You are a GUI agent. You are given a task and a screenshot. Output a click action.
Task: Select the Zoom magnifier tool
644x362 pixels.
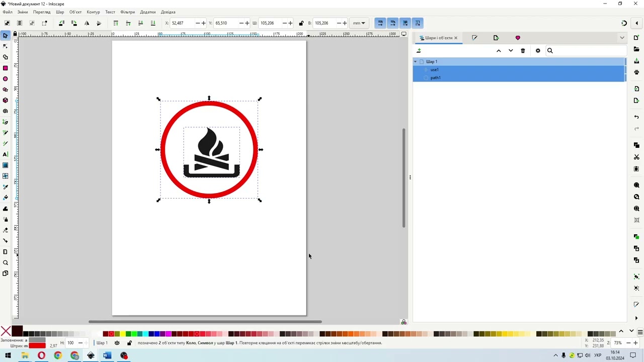[6, 262]
